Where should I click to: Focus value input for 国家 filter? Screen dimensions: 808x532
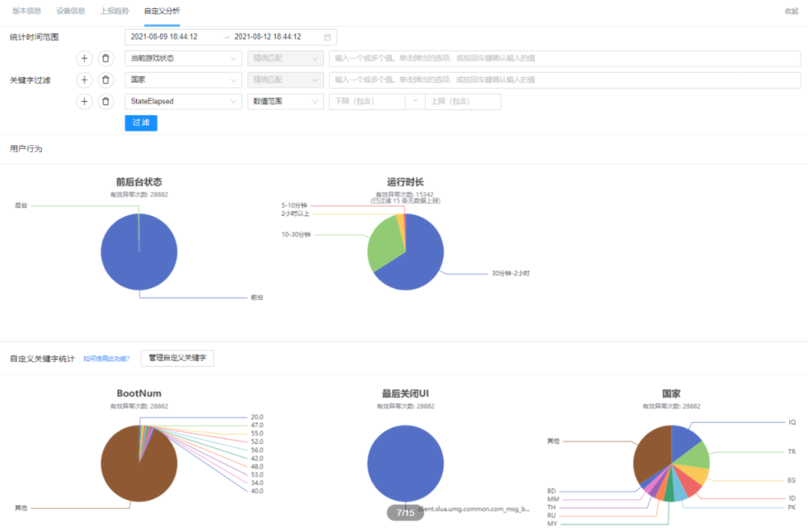[565, 80]
